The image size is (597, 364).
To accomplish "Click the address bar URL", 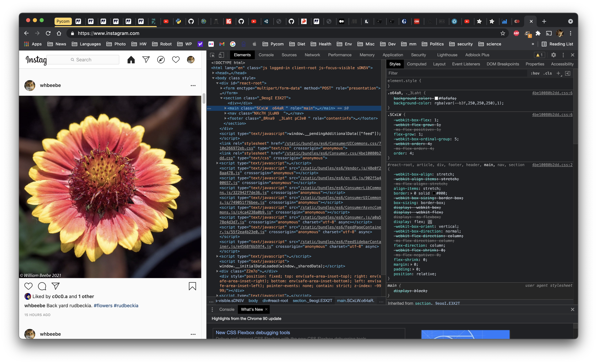I will 109,33.
